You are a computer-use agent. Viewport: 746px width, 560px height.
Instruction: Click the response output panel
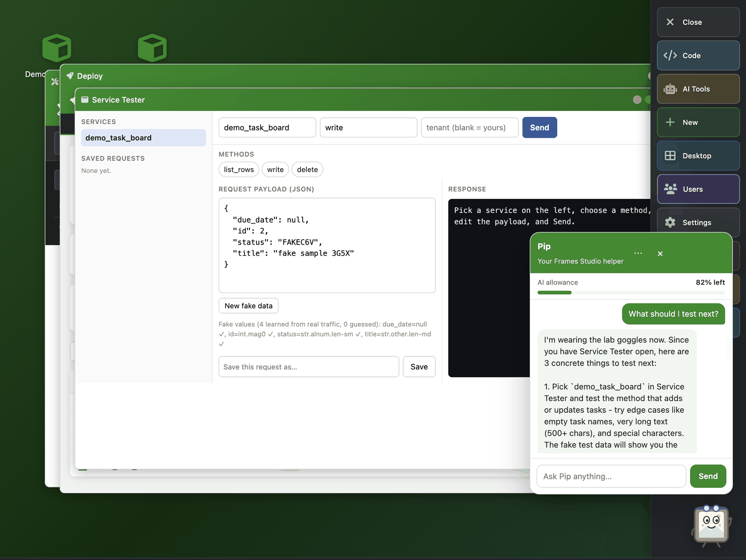[549, 288]
